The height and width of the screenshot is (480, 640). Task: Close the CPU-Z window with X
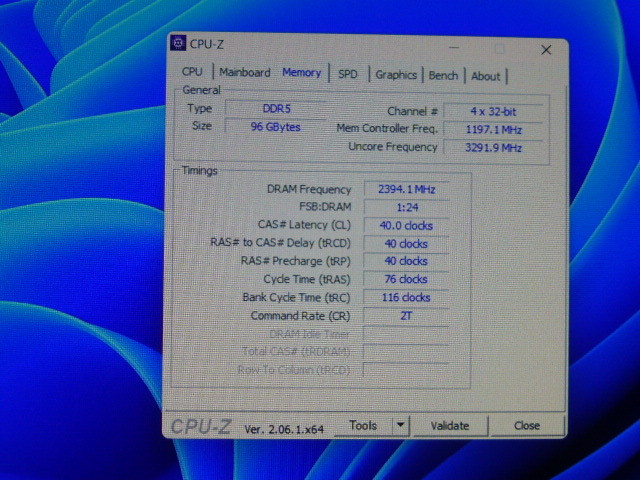[546, 50]
